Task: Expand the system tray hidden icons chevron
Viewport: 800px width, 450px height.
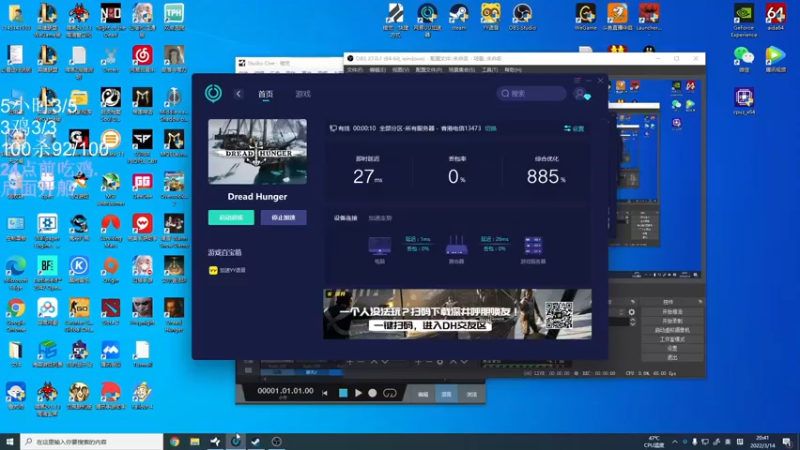Action: point(674,441)
